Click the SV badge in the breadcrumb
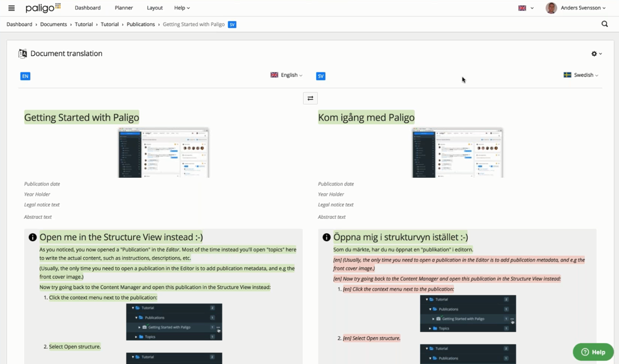619x364 pixels. (x=232, y=24)
